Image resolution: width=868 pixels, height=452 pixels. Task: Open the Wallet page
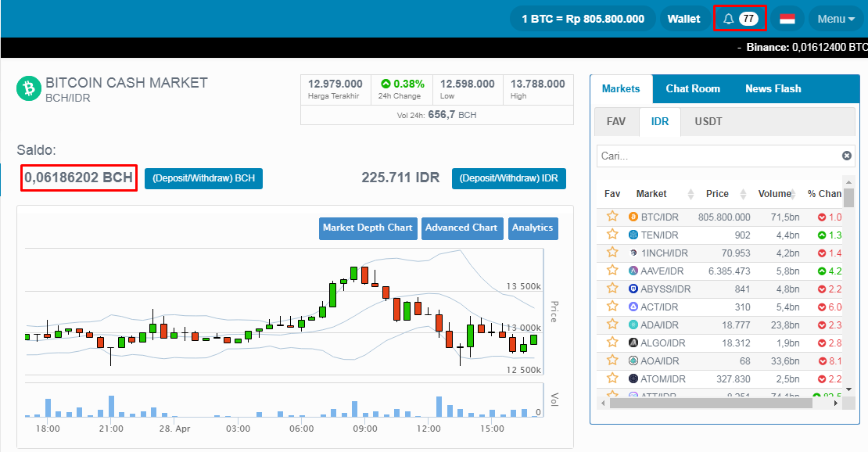(x=683, y=19)
